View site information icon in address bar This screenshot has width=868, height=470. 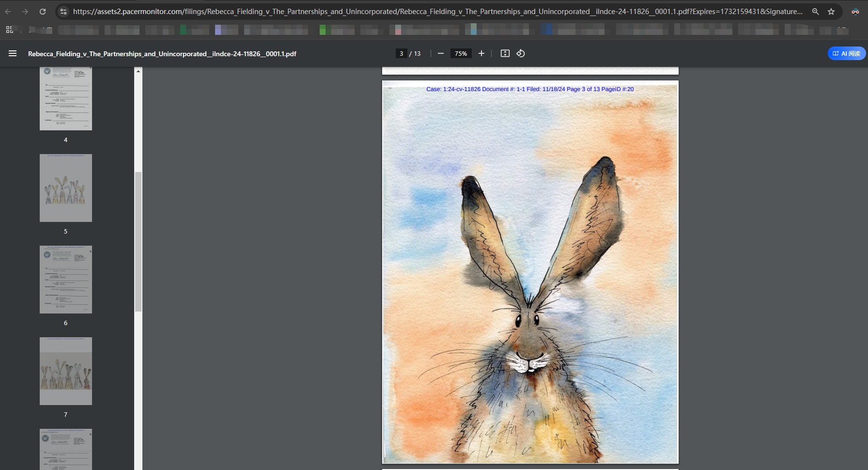pyautogui.click(x=63, y=12)
